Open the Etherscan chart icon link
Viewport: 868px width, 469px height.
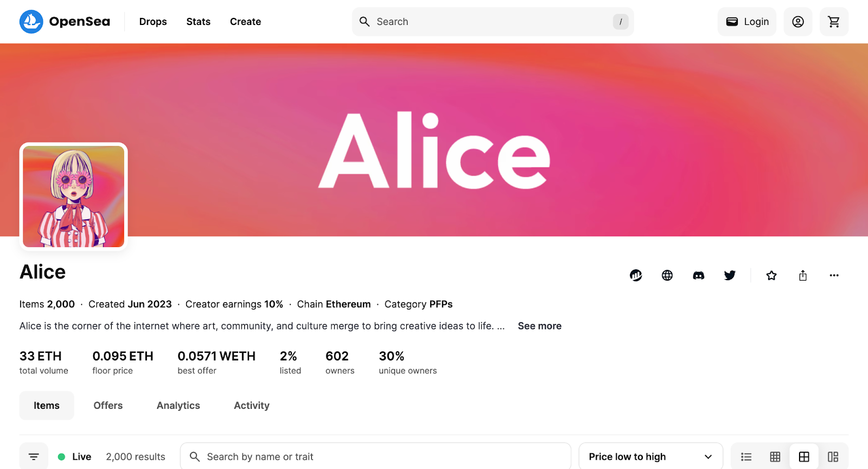pyautogui.click(x=636, y=275)
